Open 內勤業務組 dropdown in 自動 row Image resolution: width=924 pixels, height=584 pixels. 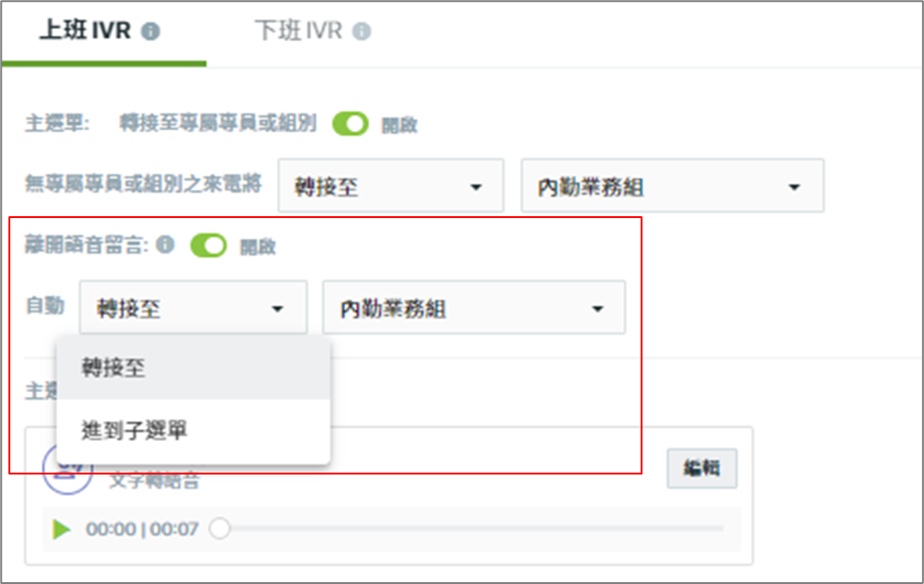coord(474,307)
